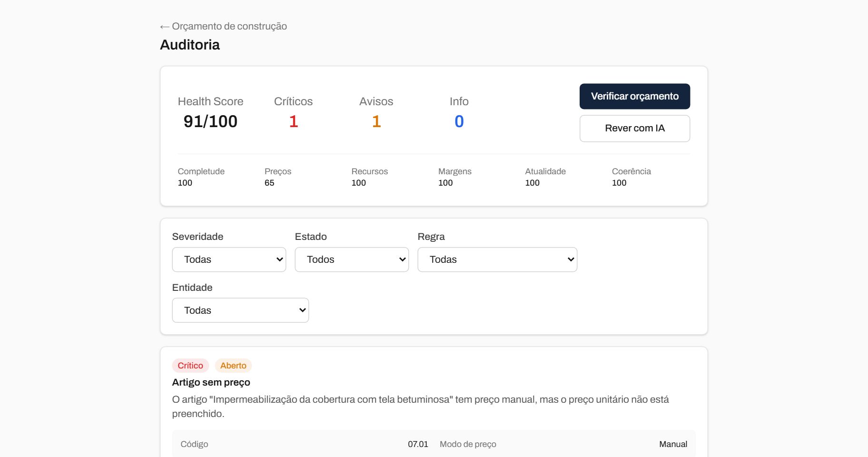868x457 pixels.
Task: Click the Código value 07.01
Action: click(418, 444)
